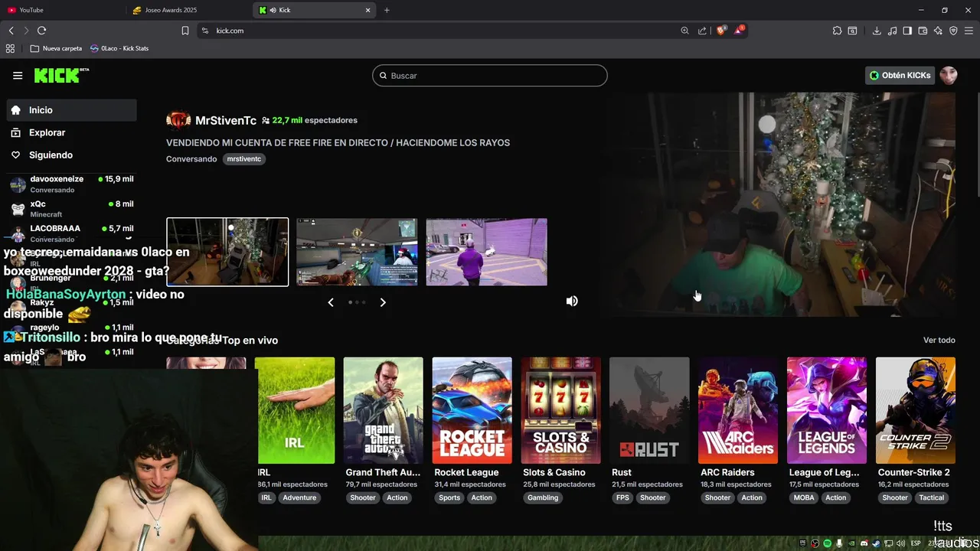Show the next featured stream arrow
Viewport: 980px width, 551px height.
point(383,302)
